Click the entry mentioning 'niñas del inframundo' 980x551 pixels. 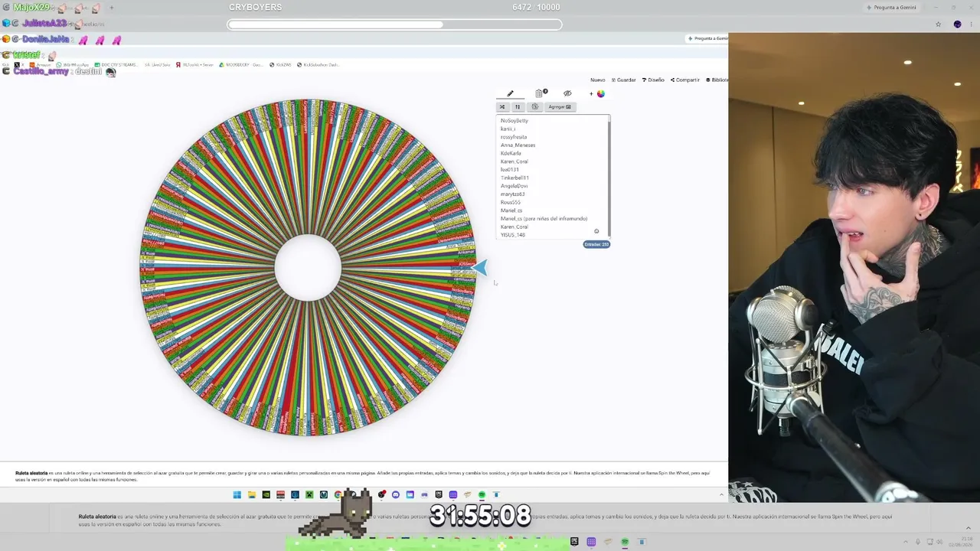point(544,219)
